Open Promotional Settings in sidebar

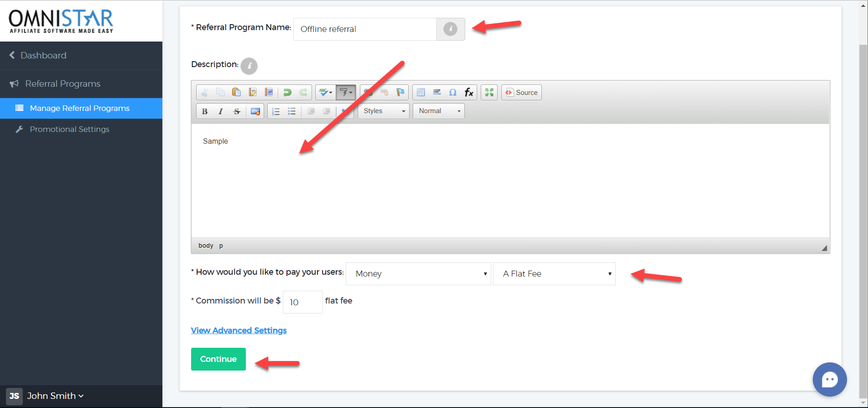tap(81, 129)
